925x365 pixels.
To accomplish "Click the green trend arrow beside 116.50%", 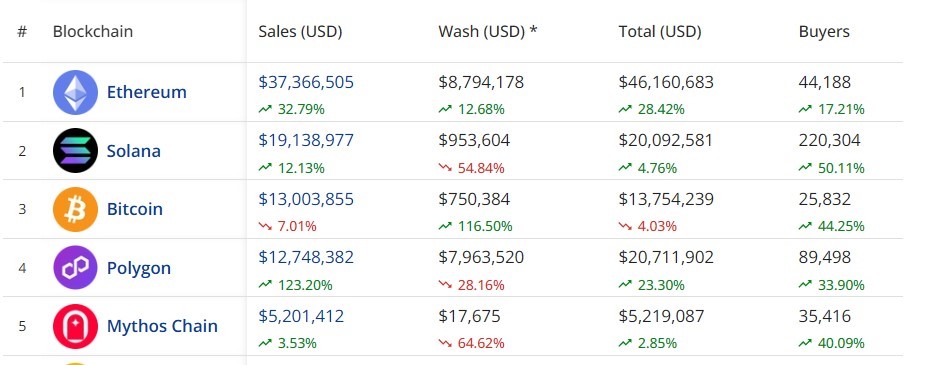I will (x=445, y=226).
